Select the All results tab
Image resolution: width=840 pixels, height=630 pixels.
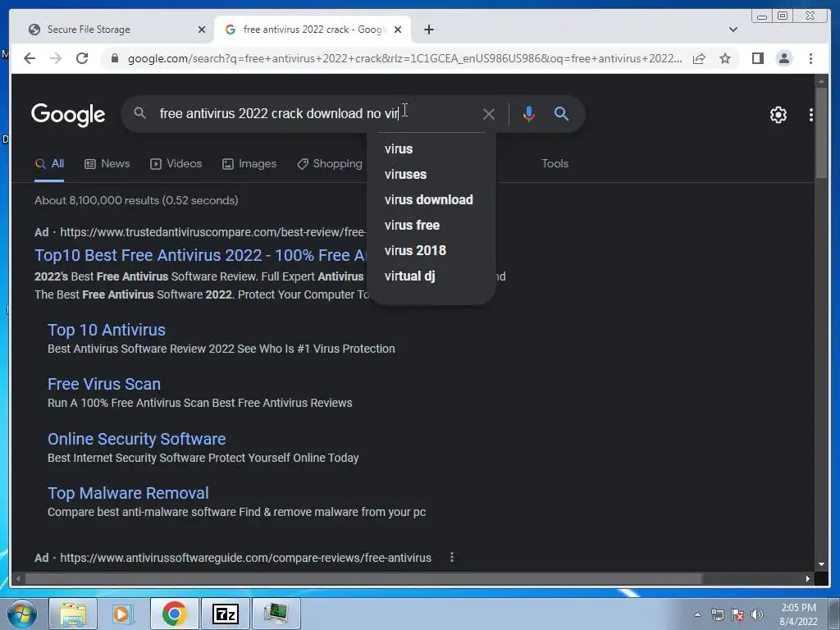click(49, 163)
